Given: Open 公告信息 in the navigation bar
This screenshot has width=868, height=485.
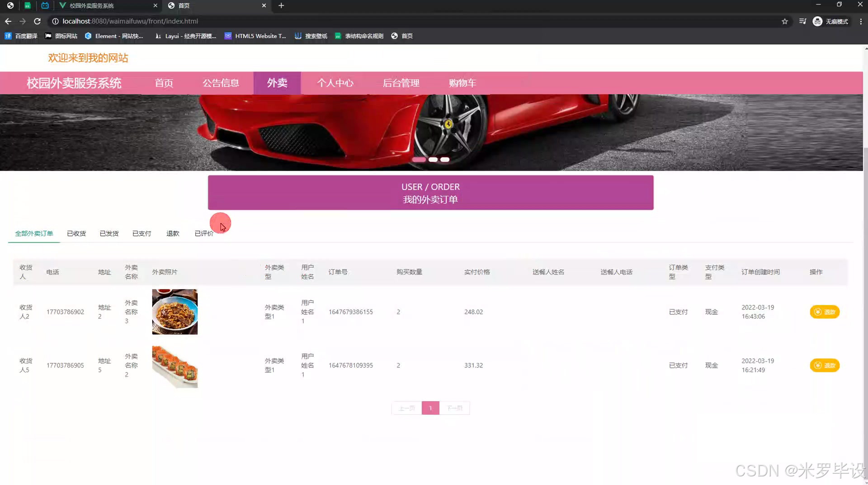Looking at the screenshot, I should (221, 83).
